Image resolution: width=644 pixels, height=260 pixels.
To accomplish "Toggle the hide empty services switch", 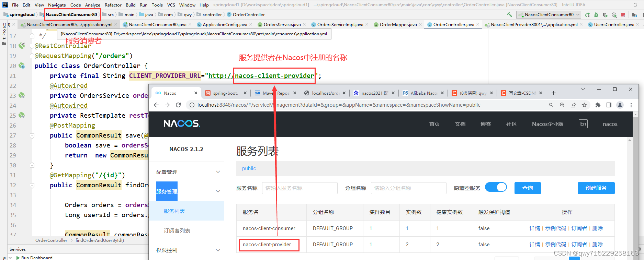I will pos(496,187).
